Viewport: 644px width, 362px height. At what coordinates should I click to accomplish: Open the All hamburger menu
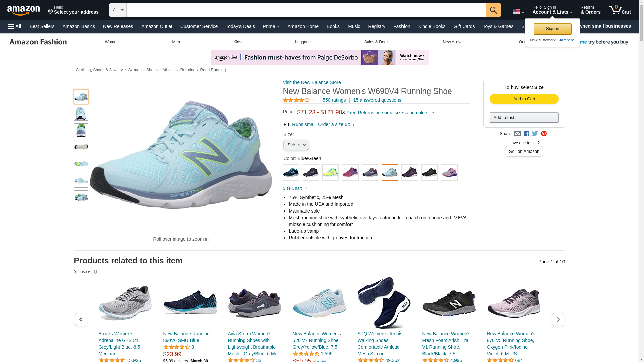pyautogui.click(x=15, y=26)
